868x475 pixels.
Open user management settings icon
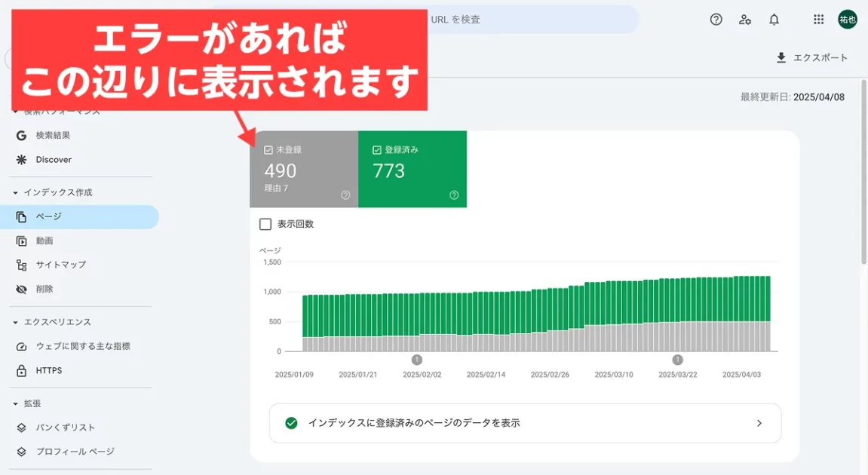point(745,20)
